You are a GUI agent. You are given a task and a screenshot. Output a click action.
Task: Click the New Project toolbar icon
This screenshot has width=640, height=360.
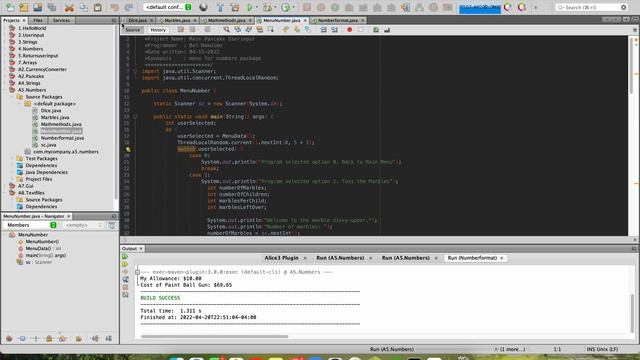tap(24, 7)
